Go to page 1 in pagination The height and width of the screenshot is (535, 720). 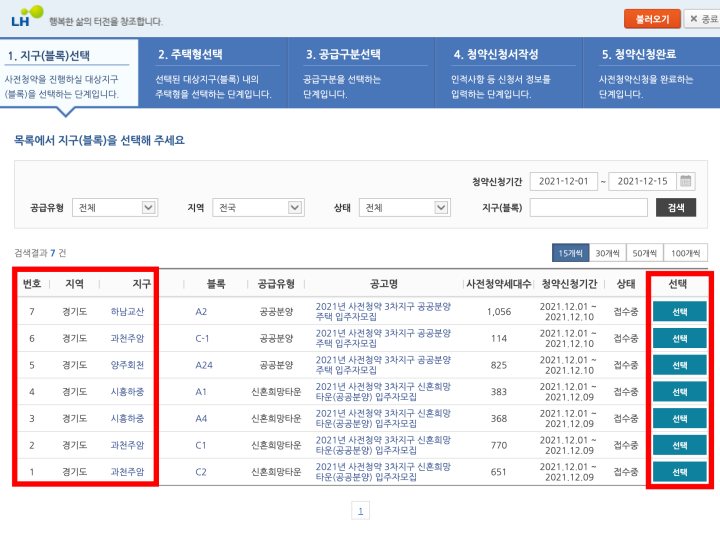click(360, 511)
